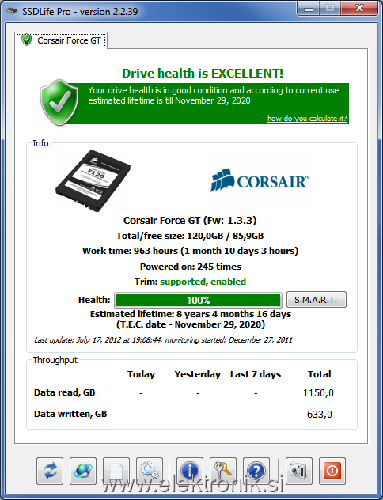
Task: Open the keys registration icon
Action: click(x=223, y=470)
